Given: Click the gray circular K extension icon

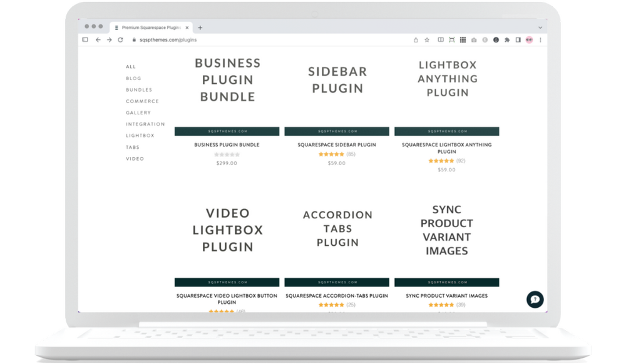Looking at the screenshot, I should tap(485, 40).
